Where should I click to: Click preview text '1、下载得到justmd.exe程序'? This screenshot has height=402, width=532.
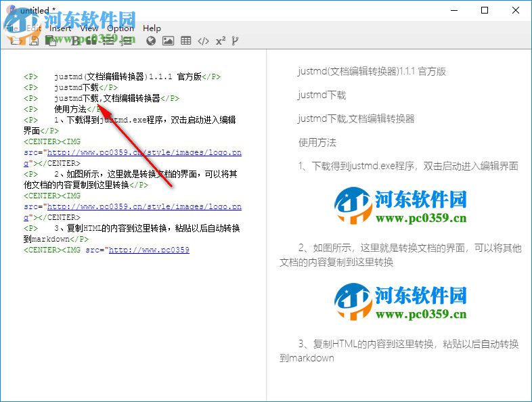coord(356,166)
